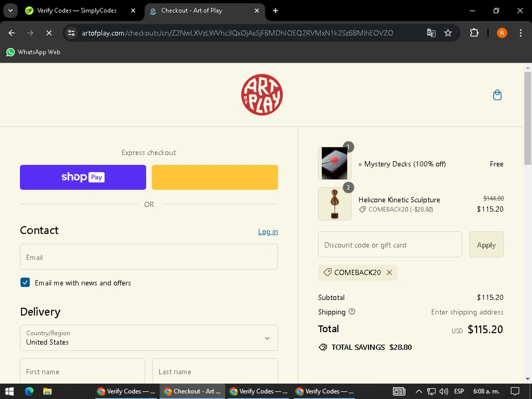The height and width of the screenshot is (399, 532).
Task: Open the Chrome extensions puzzle icon
Action: pos(474,33)
